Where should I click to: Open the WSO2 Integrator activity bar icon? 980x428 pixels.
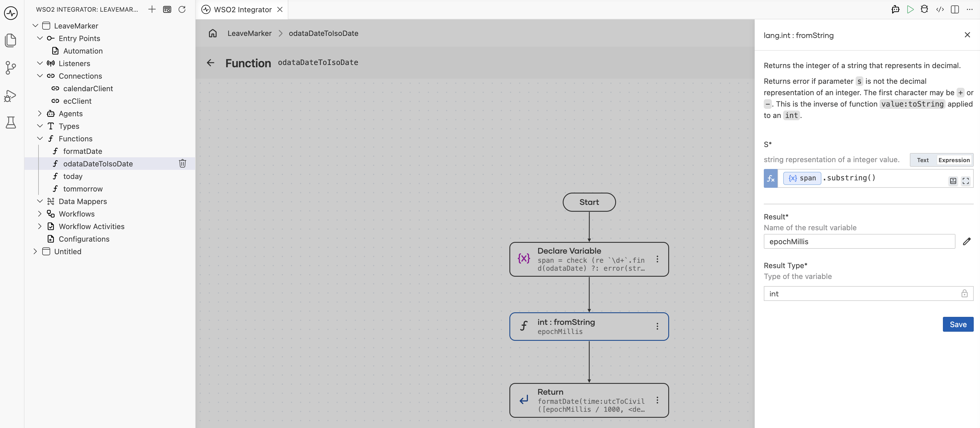click(x=11, y=13)
